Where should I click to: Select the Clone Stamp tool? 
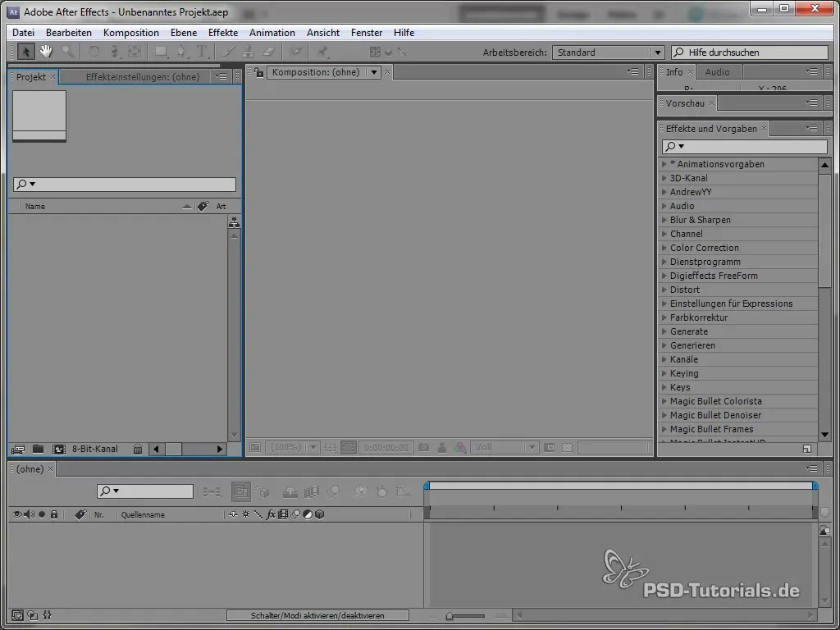[x=248, y=52]
